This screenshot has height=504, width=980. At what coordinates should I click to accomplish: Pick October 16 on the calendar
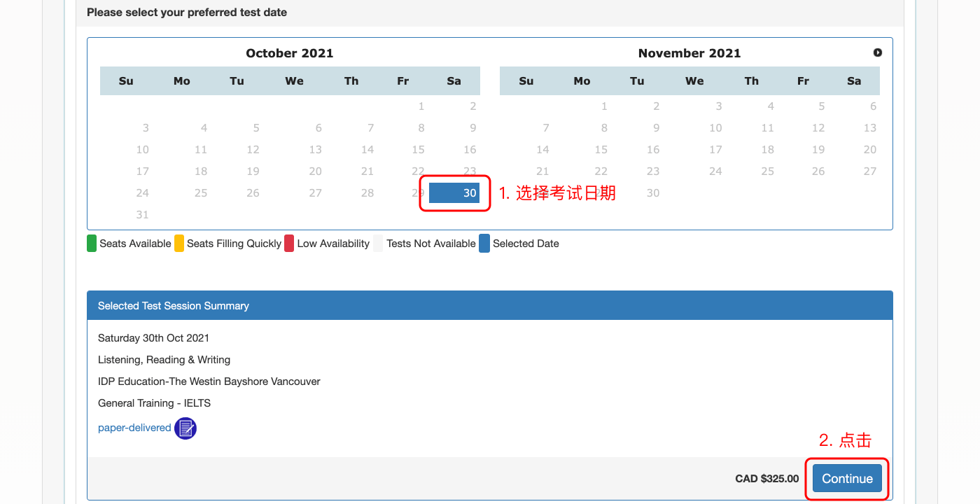[x=470, y=150]
